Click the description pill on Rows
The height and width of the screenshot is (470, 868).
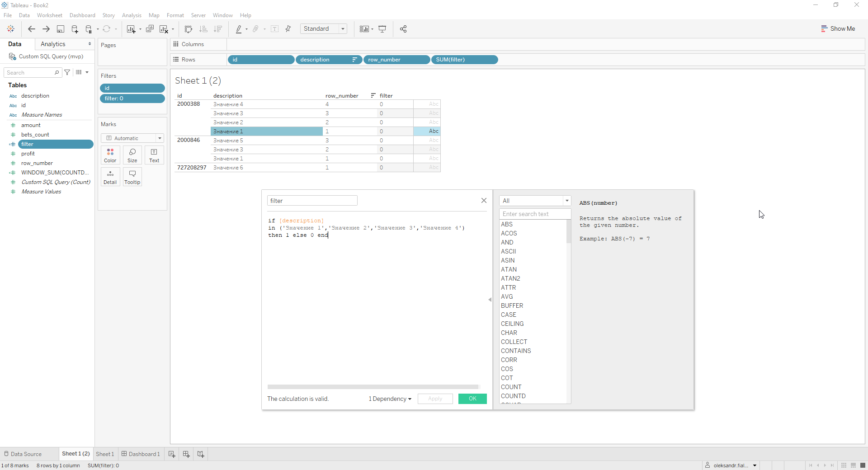pos(329,60)
